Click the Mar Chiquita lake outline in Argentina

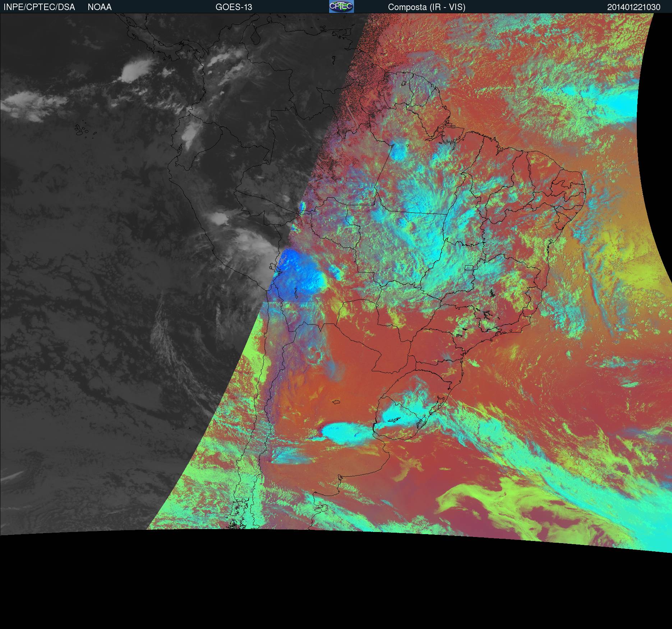[337, 403]
